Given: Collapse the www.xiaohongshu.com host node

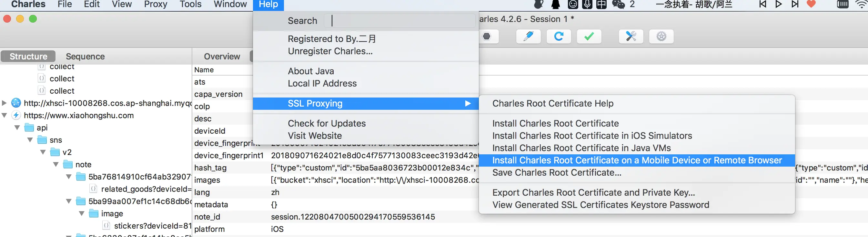Looking at the screenshot, I should pyautogui.click(x=5, y=115).
